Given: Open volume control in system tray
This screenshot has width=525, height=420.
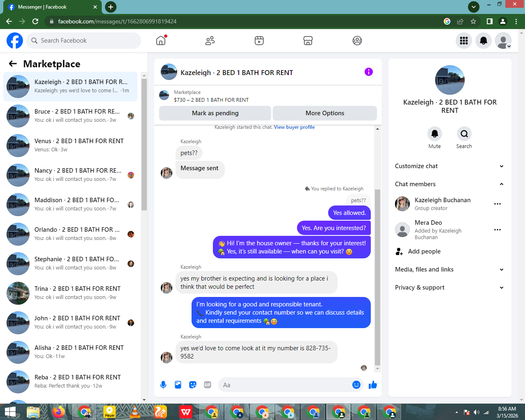Looking at the screenshot, I should (x=476, y=412).
